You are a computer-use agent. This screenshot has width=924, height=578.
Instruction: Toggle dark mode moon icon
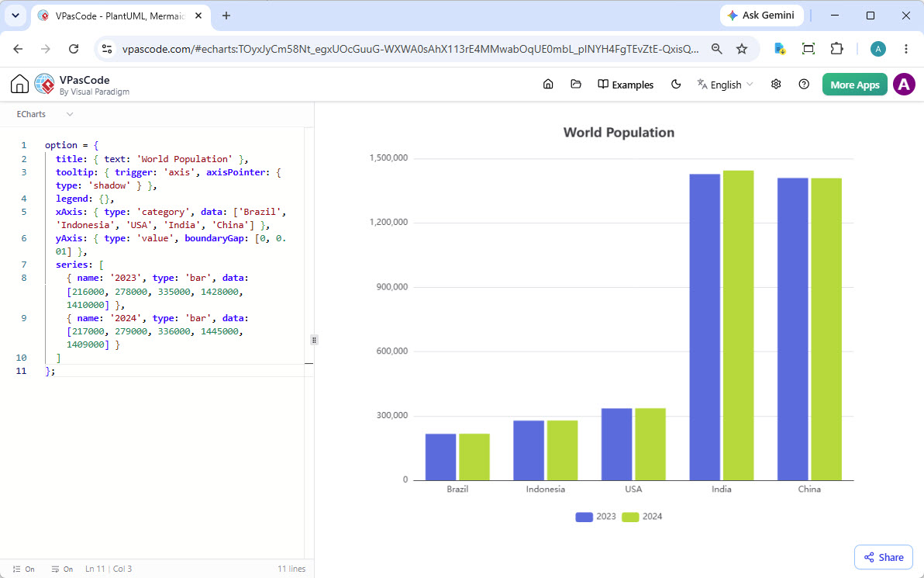tap(676, 85)
